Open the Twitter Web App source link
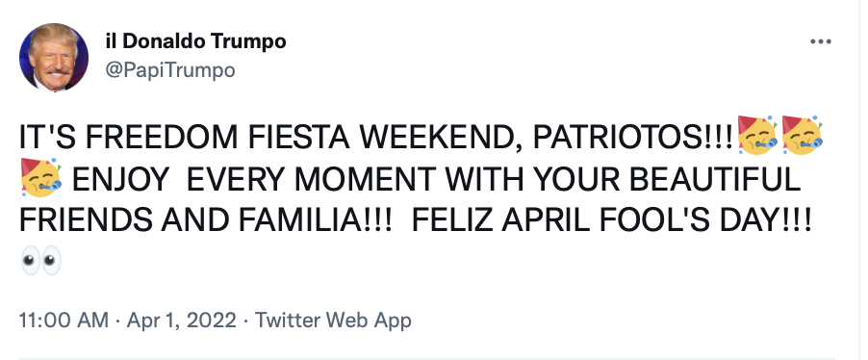Image resolution: width=868 pixels, height=360 pixels. pos(333,321)
